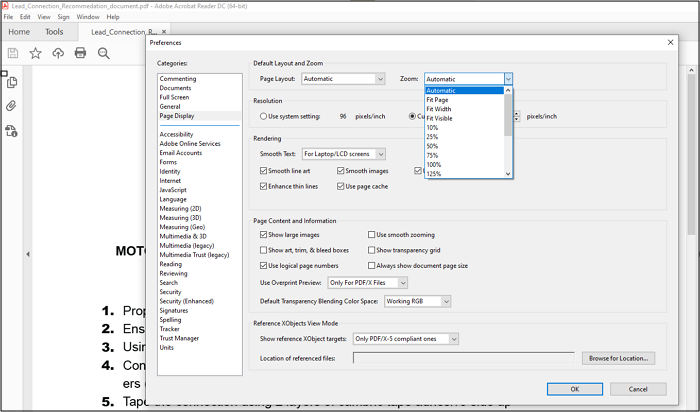The height and width of the screenshot is (412, 700).
Task: Switch to the Tools tab
Action: click(x=54, y=32)
